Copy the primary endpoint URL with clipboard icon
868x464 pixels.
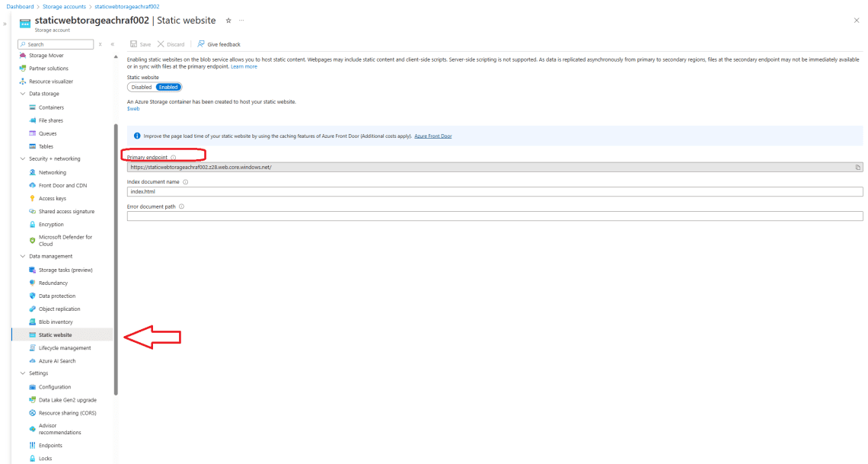[x=857, y=166]
